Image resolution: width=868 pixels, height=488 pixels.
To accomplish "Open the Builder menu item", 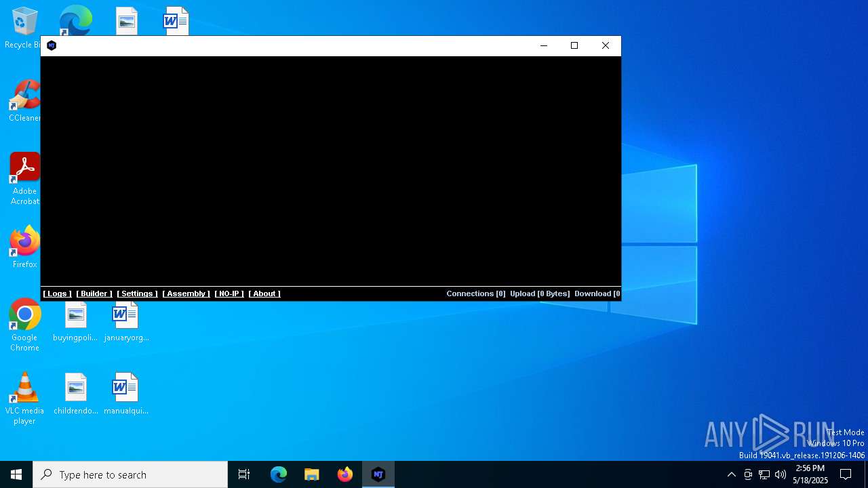I will point(94,293).
